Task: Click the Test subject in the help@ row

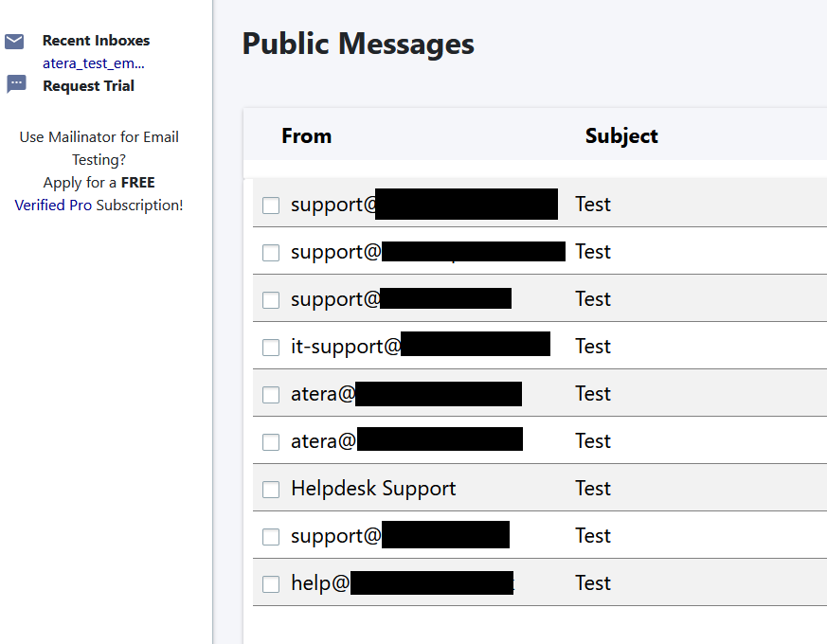Action: click(x=593, y=583)
